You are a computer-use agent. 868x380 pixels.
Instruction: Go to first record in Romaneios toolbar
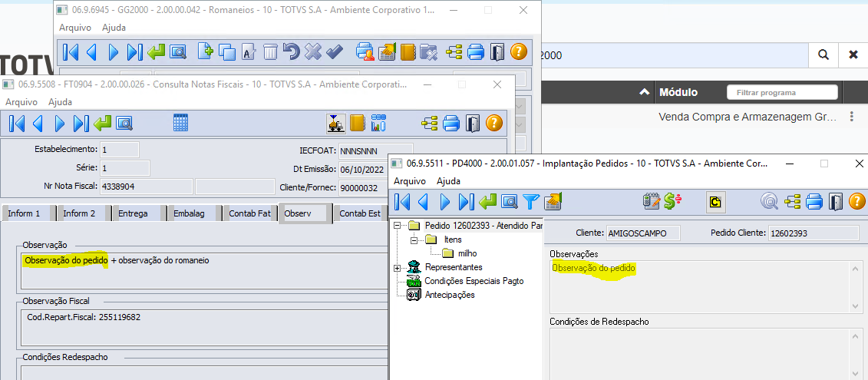[x=71, y=52]
